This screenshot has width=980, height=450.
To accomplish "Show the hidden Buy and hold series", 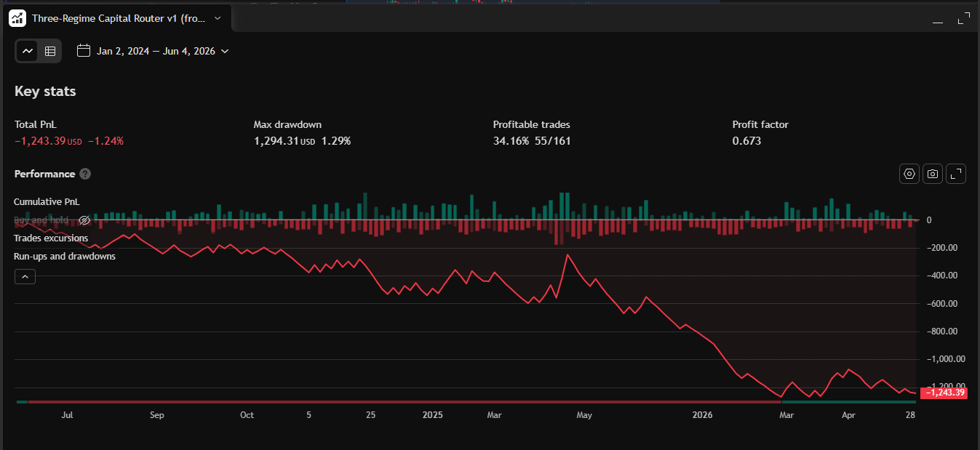I will (x=84, y=220).
